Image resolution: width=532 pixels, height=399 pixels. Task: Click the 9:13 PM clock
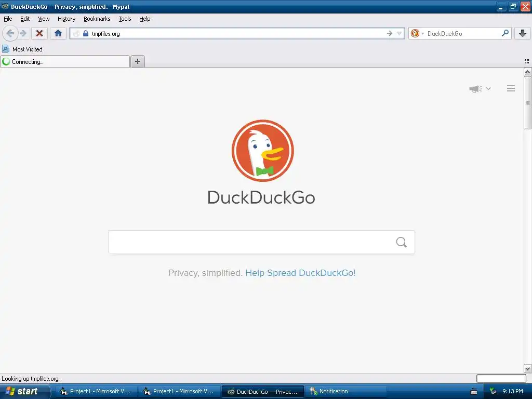513,392
